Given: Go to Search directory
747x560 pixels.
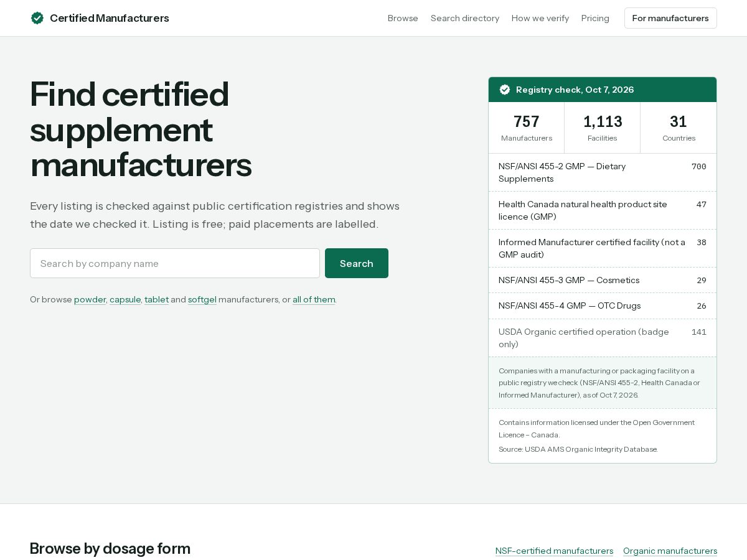Looking at the screenshot, I should click(x=465, y=18).
